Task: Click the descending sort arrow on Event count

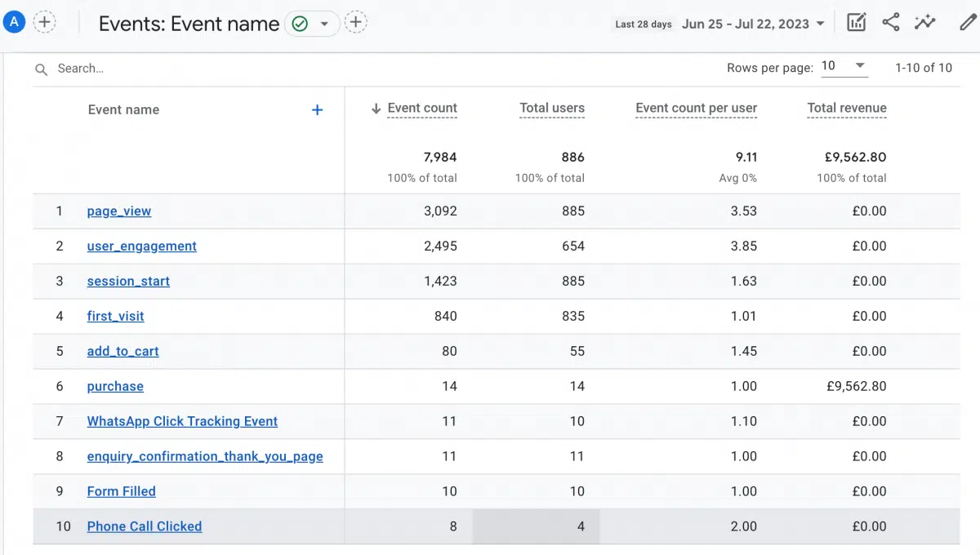Action: pos(376,109)
